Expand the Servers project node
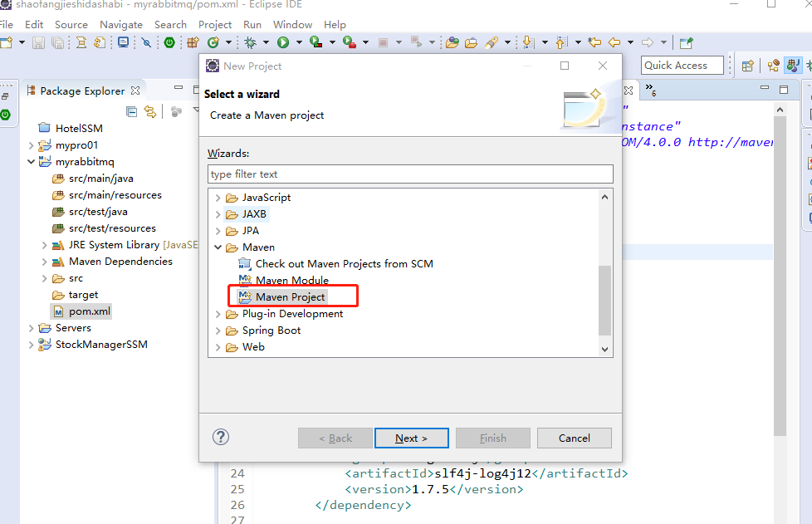 (31, 328)
